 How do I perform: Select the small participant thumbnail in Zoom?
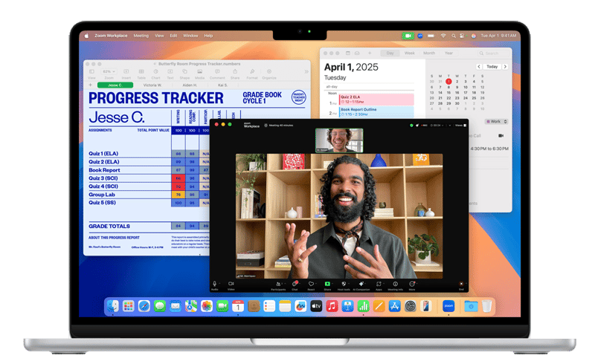click(x=339, y=140)
